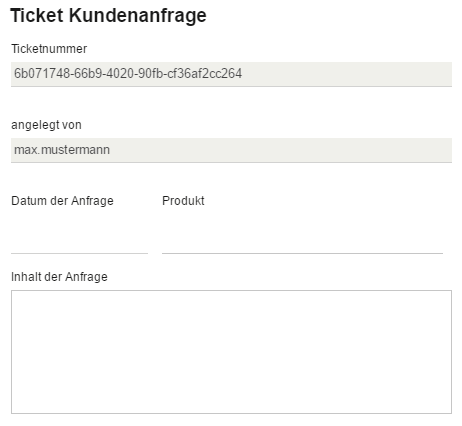
Task: Click the Produkt label
Action: click(x=183, y=201)
